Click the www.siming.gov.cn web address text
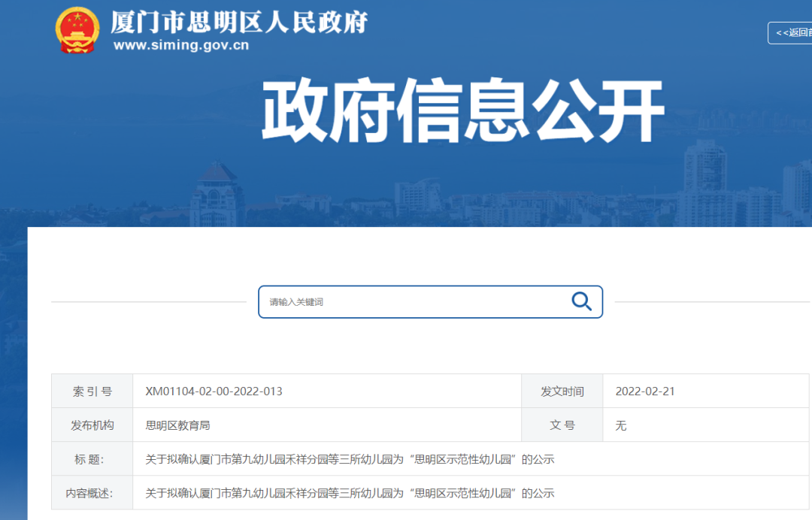The height and width of the screenshot is (520, 812). [x=181, y=46]
